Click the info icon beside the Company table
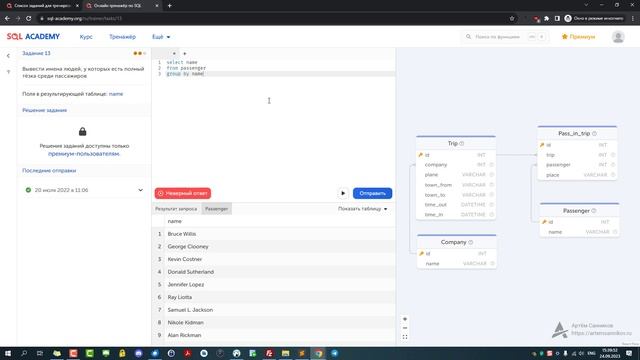The width and height of the screenshot is (640, 360). click(471, 242)
